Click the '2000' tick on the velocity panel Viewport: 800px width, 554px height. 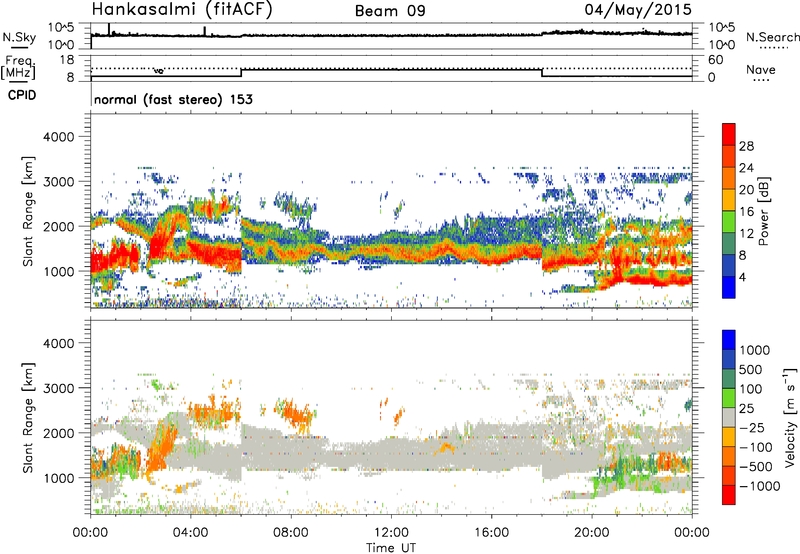[x=58, y=433]
